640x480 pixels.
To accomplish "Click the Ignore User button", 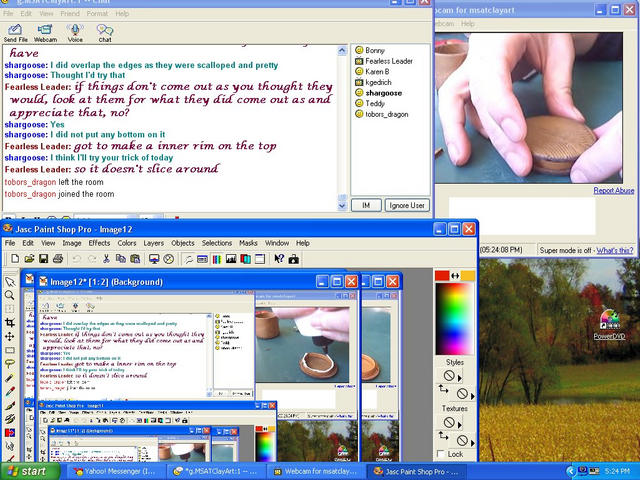I will 407,205.
